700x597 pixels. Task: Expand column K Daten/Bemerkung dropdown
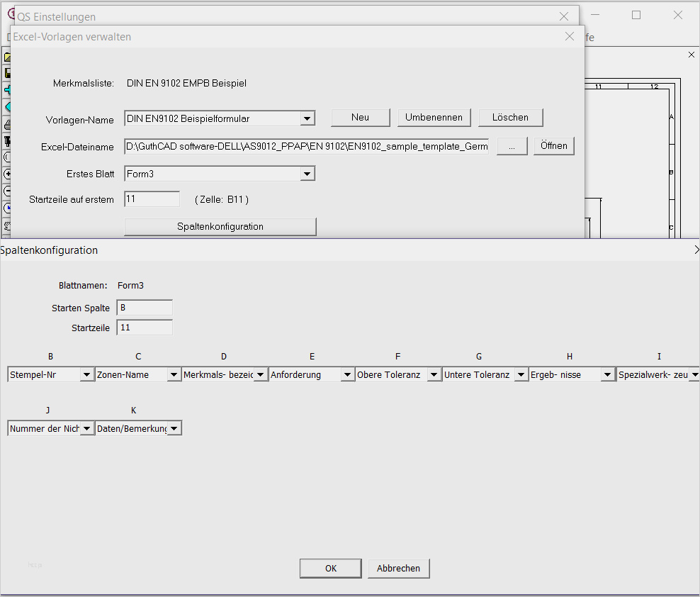(x=174, y=429)
